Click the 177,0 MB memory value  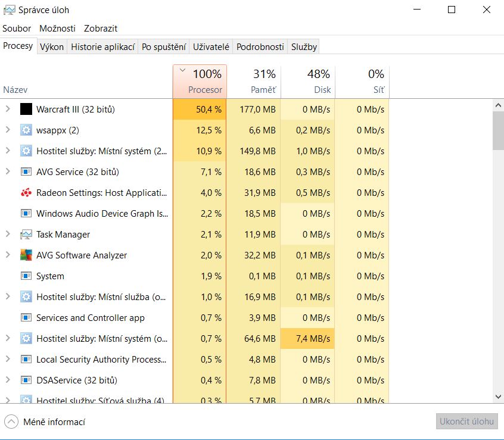tap(258, 110)
